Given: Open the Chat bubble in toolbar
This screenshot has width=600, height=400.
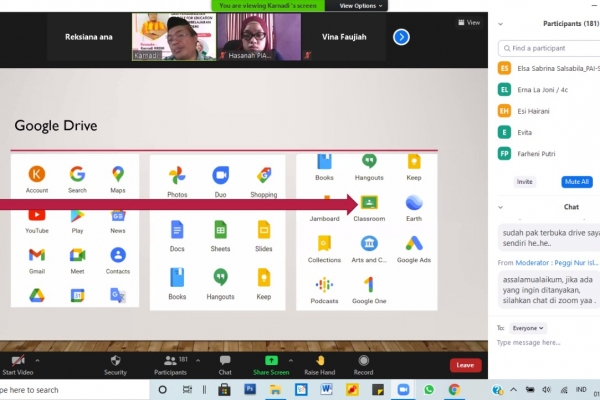Looking at the screenshot, I should pyautogui.click(x=225, y=360).
